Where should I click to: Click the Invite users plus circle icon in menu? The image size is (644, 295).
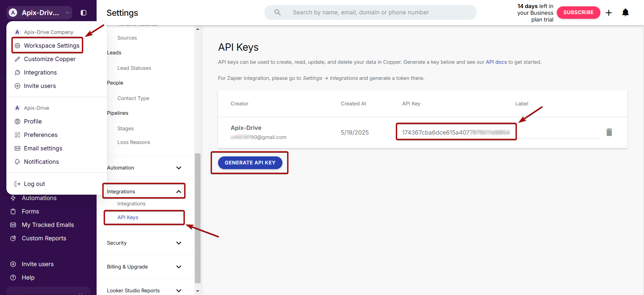17,86
